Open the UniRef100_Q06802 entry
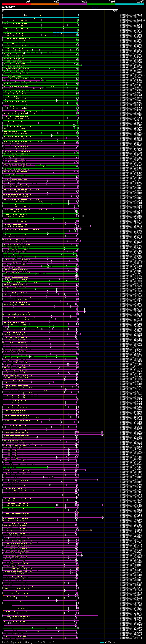Viewport: 146px width, 644px height. 131,45
